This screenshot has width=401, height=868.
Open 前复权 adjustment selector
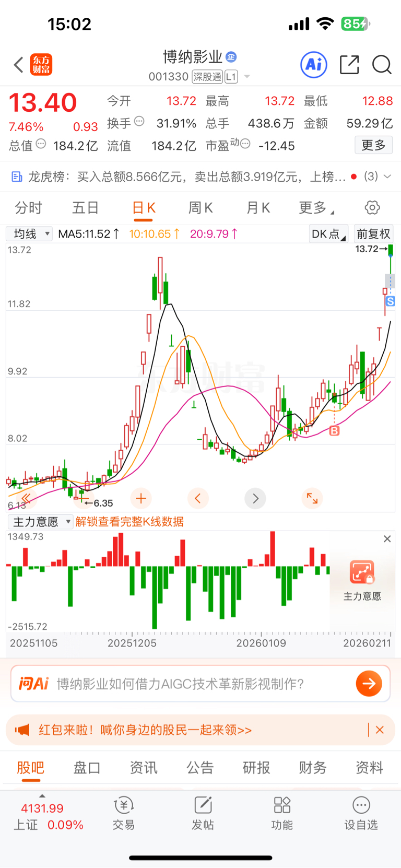[x=373, y=234]
